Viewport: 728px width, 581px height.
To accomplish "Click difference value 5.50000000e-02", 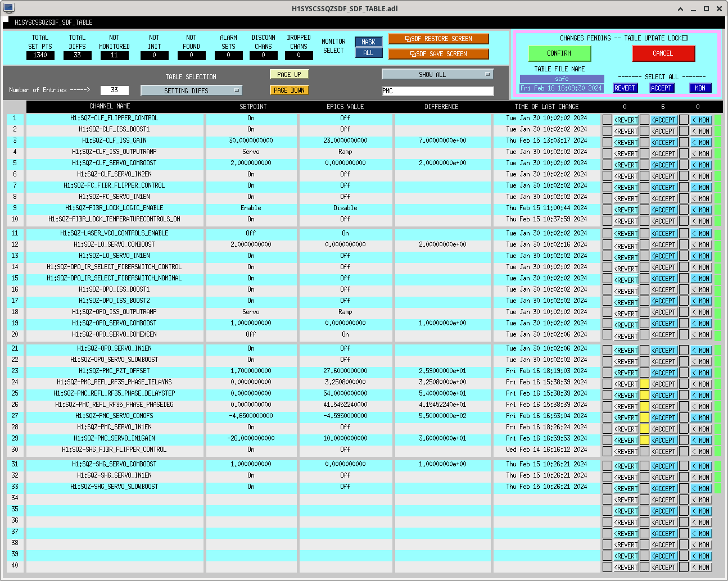I will pos(442,416).
